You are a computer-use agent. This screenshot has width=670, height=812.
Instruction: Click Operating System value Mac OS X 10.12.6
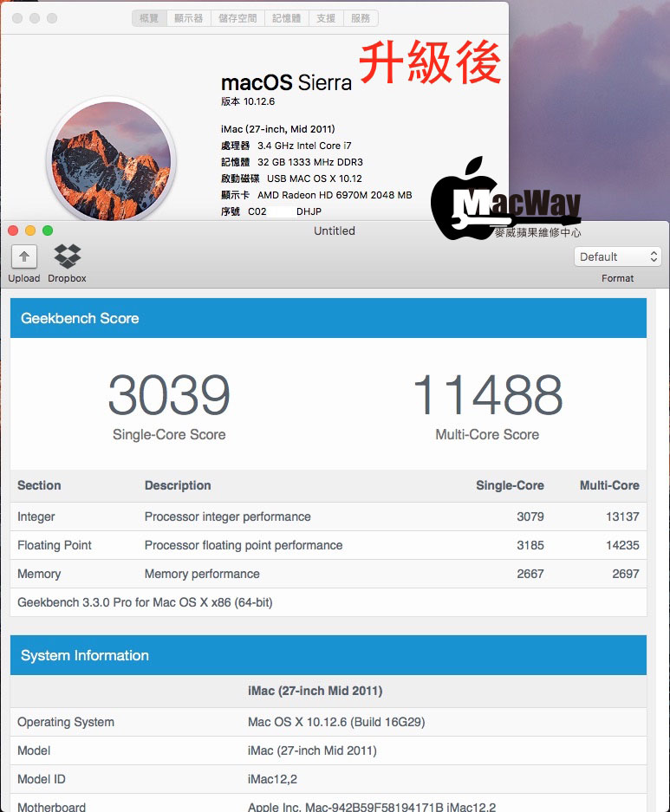click(336, 722)
